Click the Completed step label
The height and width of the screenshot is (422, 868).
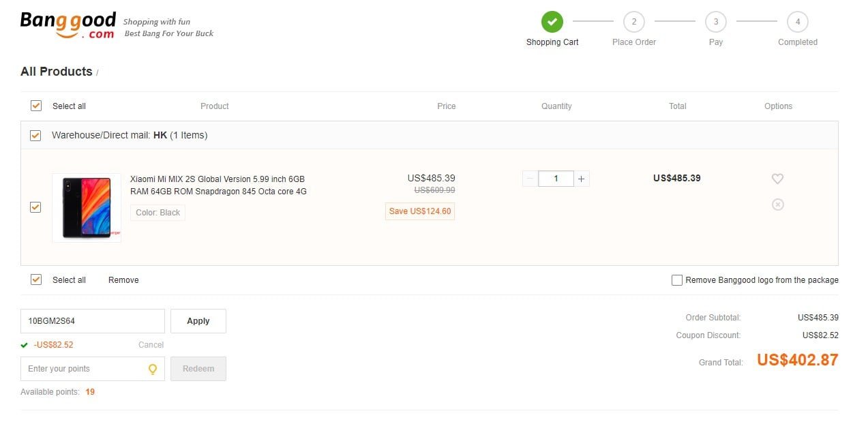coord(798,42)
